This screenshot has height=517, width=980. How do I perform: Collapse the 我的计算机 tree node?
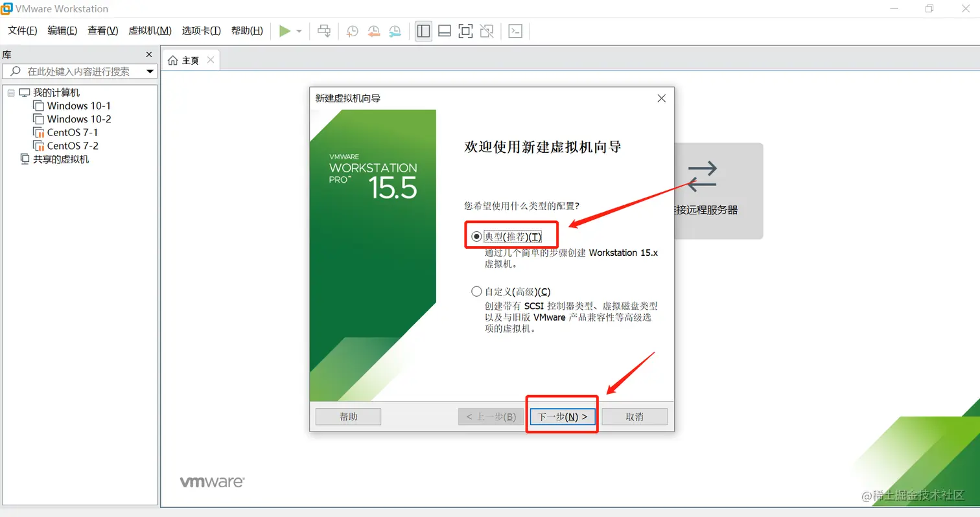[x=11, y=93]
